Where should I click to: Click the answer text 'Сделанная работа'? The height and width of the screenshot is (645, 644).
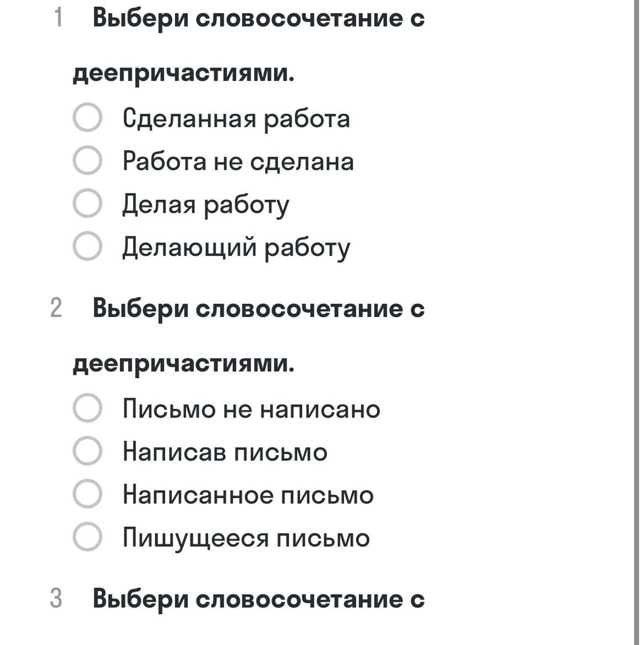click(236, 118)
